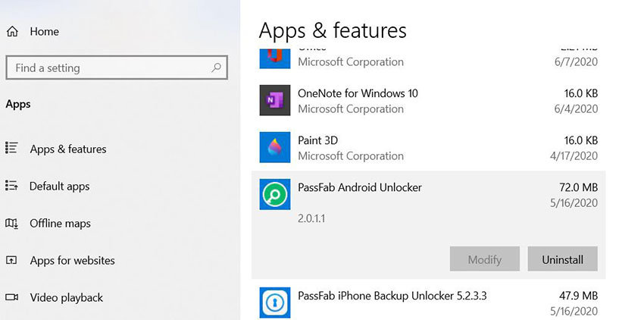The height and width of the screenshot is (320, 644).
Task: Focus the Find a setting search field
Action: pyautogui.click(x=106, y=67)
